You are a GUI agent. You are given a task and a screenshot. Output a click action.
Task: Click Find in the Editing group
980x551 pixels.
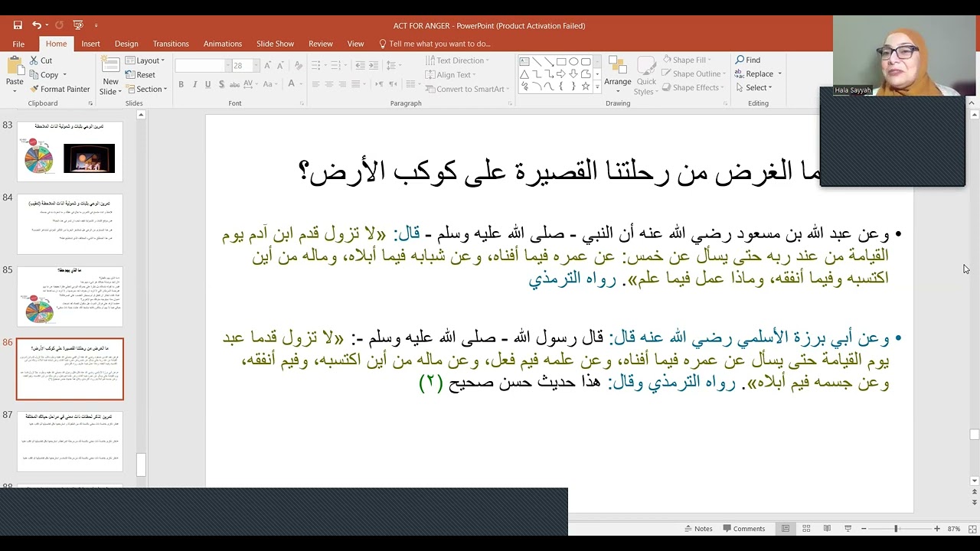[x=748, y=60]
